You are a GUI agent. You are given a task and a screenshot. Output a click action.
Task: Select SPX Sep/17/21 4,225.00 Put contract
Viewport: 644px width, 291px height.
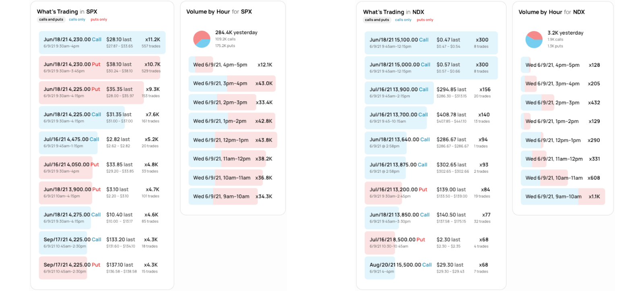tap(102, 268)
